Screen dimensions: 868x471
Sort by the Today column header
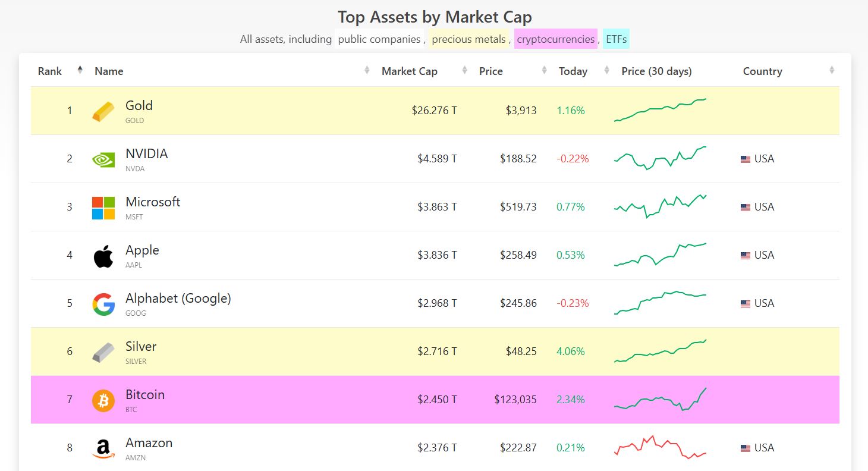[573, 71]
